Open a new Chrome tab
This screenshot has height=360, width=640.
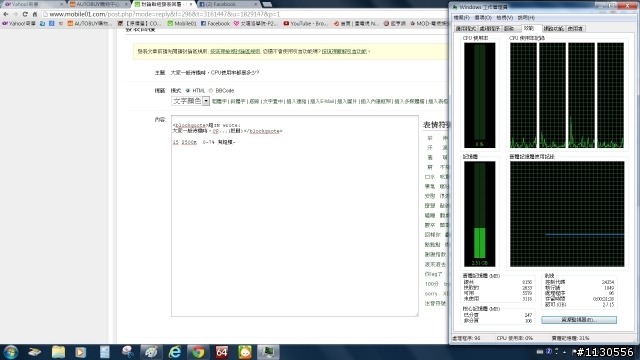click(267, 4)
